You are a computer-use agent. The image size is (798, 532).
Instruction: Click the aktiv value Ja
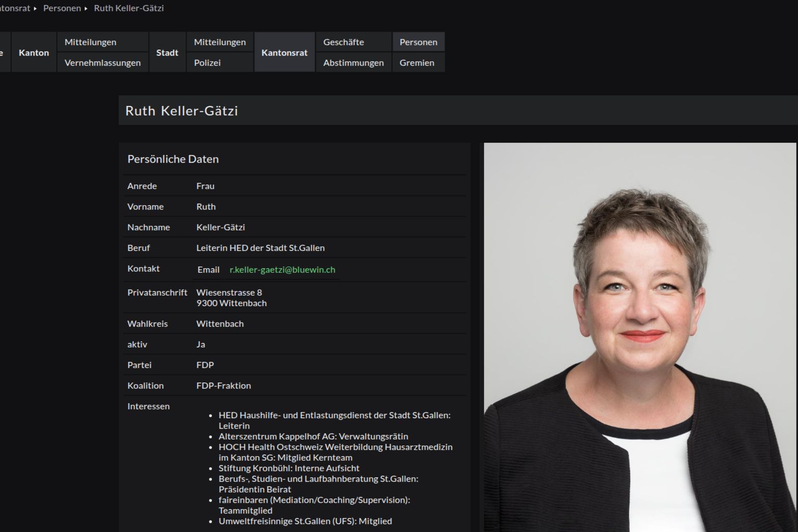[x=201, y=344]
